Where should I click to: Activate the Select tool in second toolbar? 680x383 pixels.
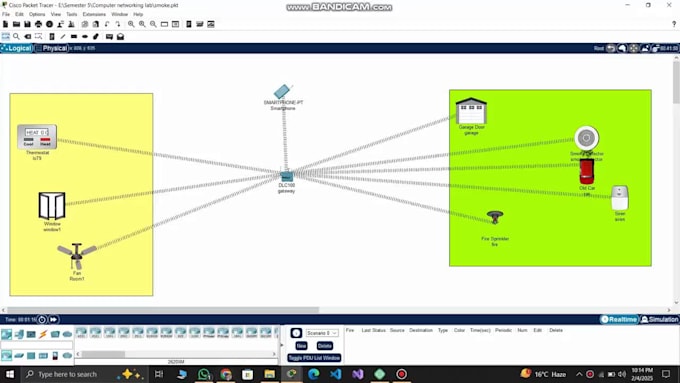[x=6, y=36]
